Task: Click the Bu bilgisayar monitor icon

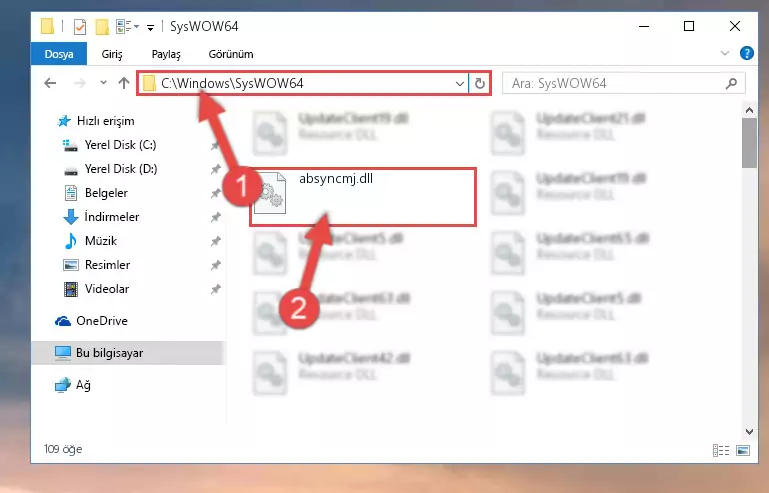Action: [x=63, y=353]
